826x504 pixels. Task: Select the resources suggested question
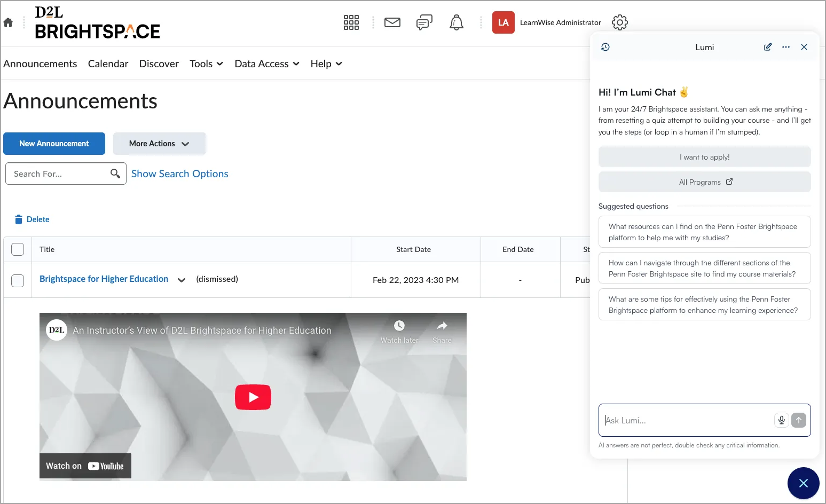(x=705, y=232)
